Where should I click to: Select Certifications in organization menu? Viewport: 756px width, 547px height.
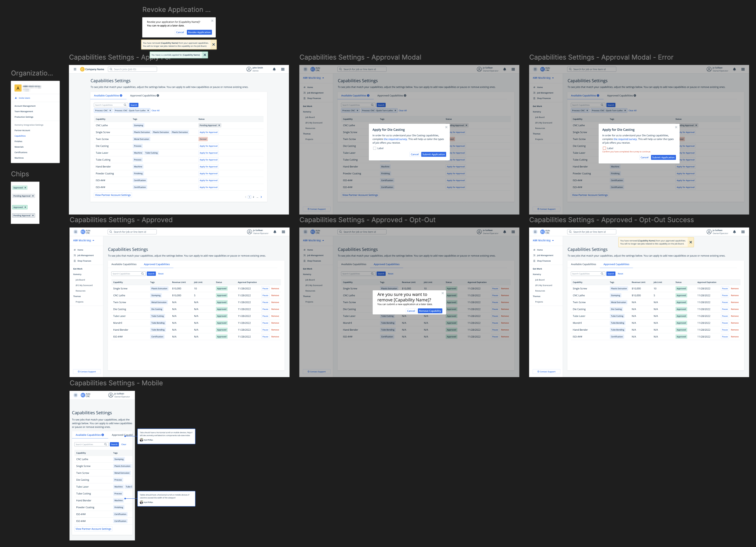21,152
